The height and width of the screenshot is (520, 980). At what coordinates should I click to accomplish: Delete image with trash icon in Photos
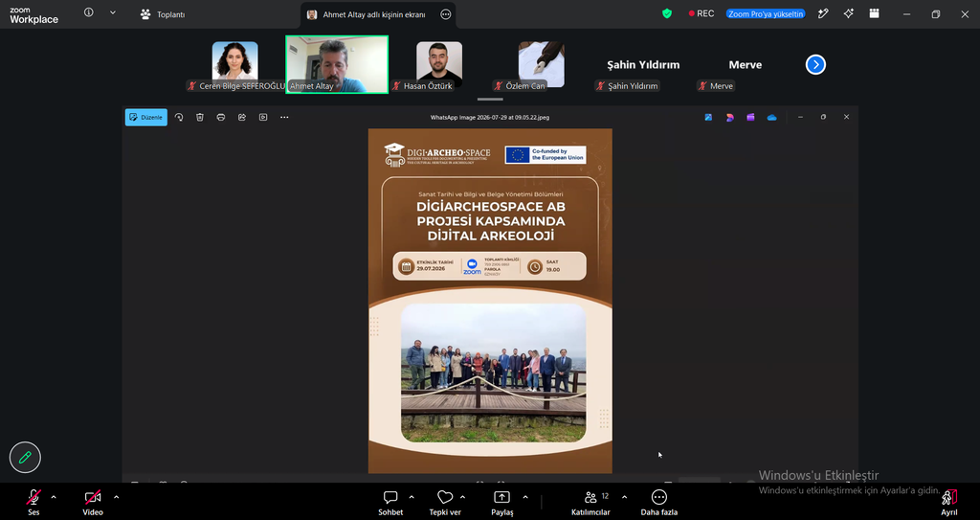200,117
